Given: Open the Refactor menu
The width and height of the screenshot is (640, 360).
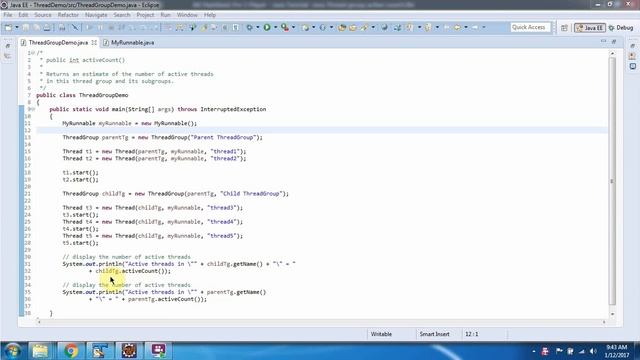Looking at the screenshot, I should [68, 15].
